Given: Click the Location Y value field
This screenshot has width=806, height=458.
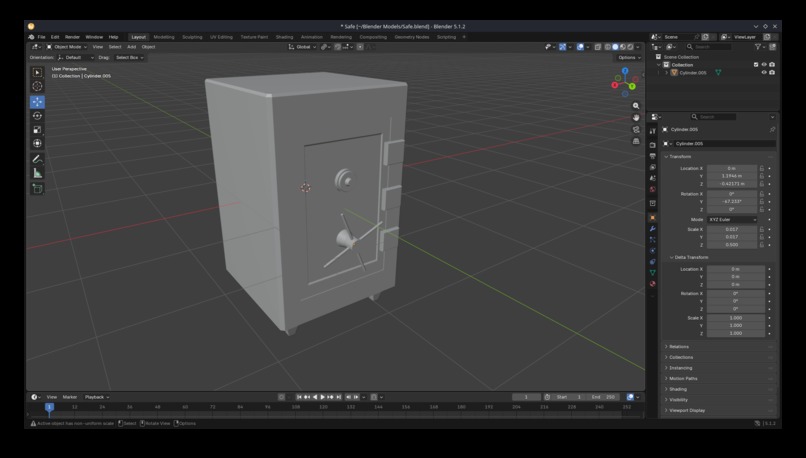Looking at the screenshot, I should coord(732,176).
